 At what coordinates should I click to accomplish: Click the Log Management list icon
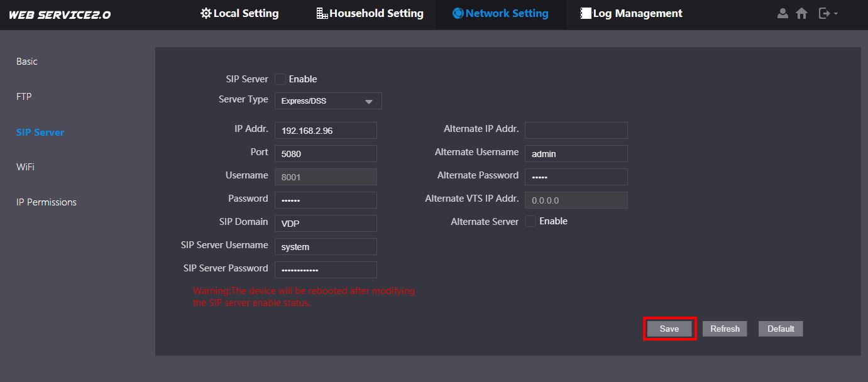coord(586,13)
